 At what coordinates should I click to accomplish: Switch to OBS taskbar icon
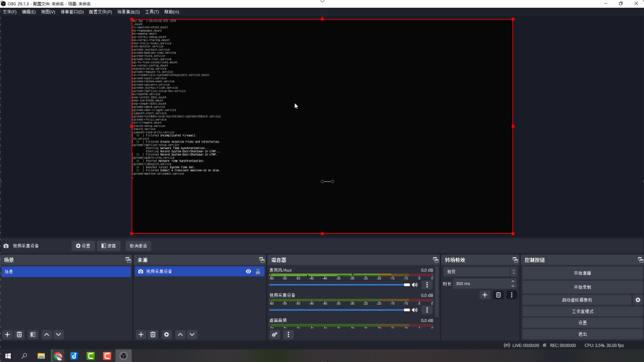123,356
